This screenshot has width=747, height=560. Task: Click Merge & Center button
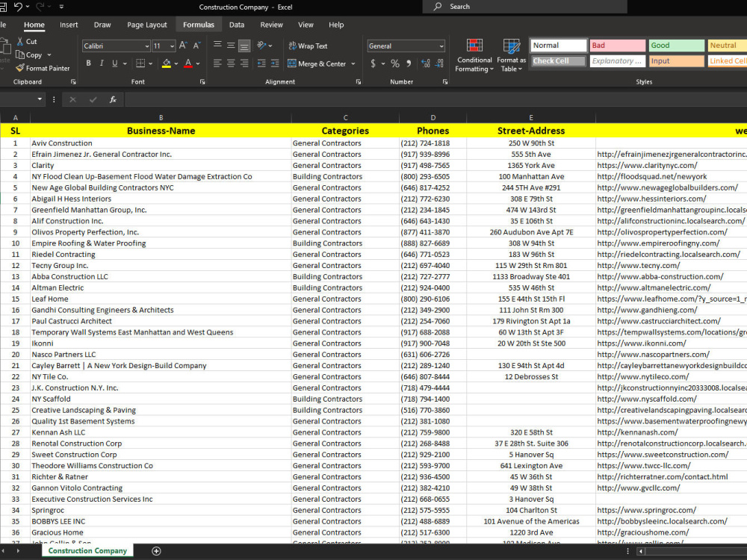[x=317, y=63]
